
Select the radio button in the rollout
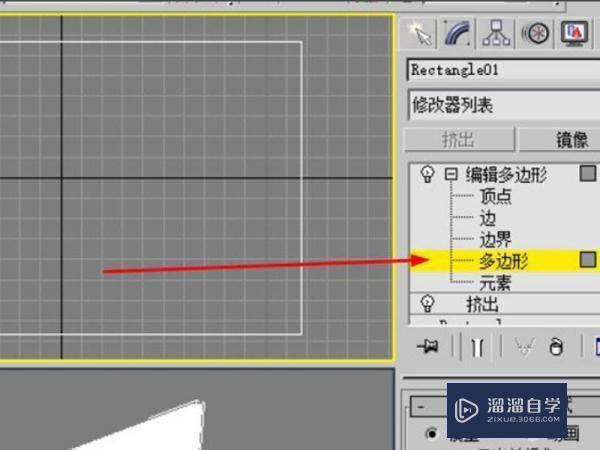pos(432,434)
